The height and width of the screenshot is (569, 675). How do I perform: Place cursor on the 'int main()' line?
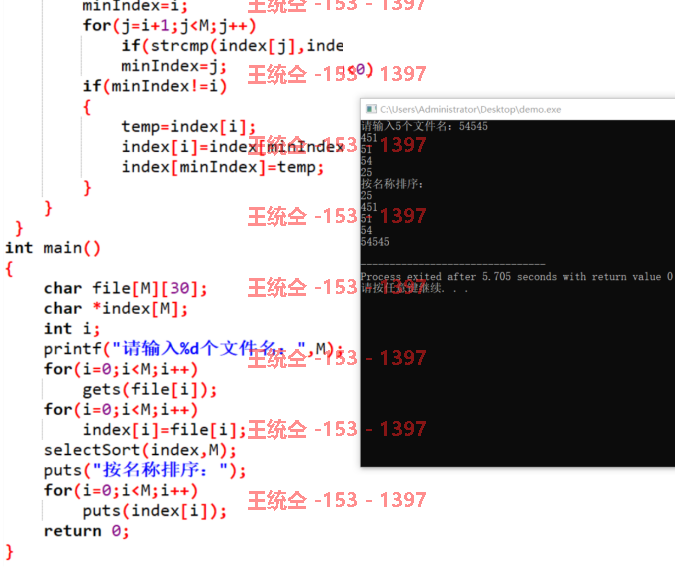[53, 248]
